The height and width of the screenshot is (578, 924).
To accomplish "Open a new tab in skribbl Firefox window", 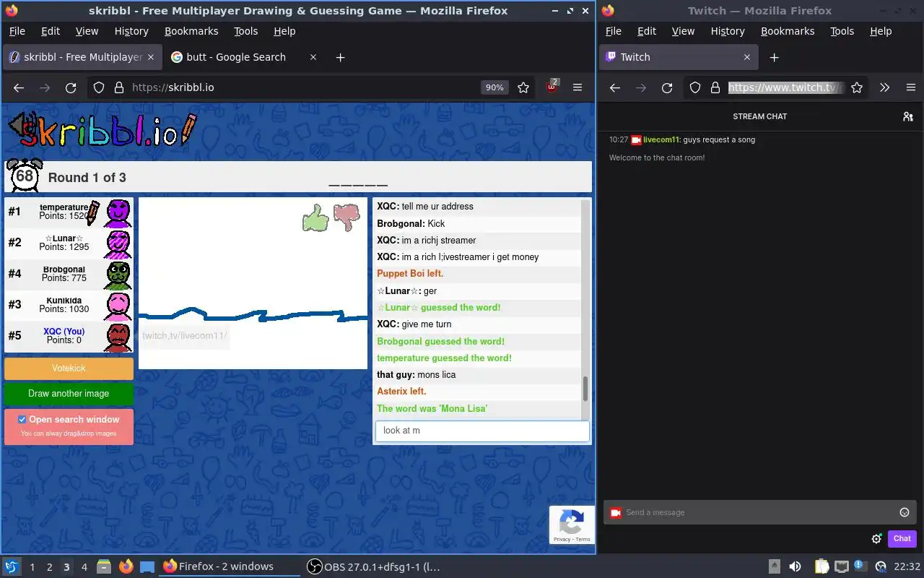I will click(x=340, y=57).
